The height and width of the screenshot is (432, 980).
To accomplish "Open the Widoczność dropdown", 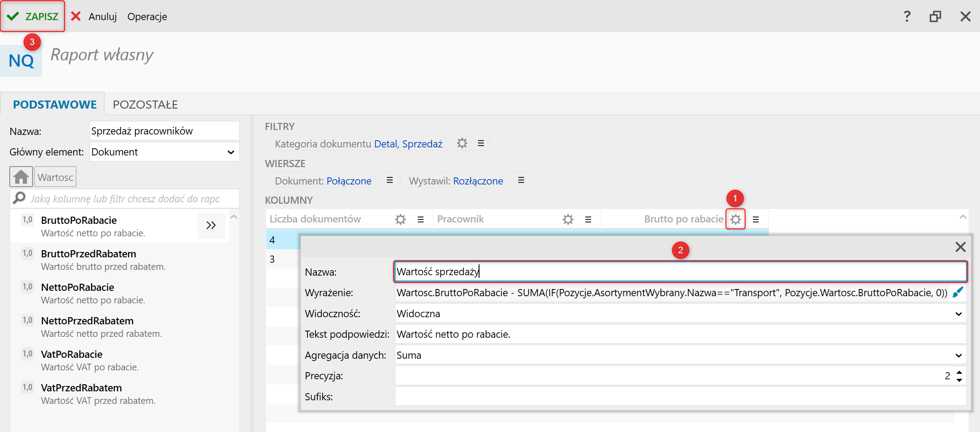I will [958, 314].
